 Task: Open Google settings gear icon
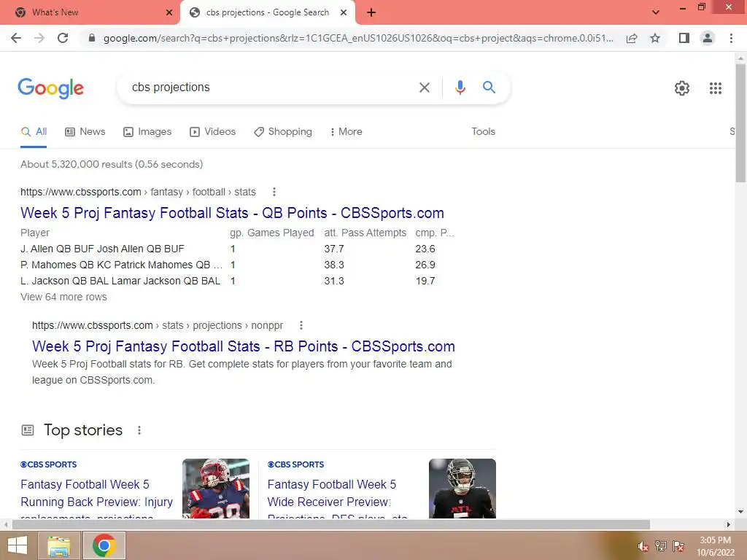click(682, 88)
